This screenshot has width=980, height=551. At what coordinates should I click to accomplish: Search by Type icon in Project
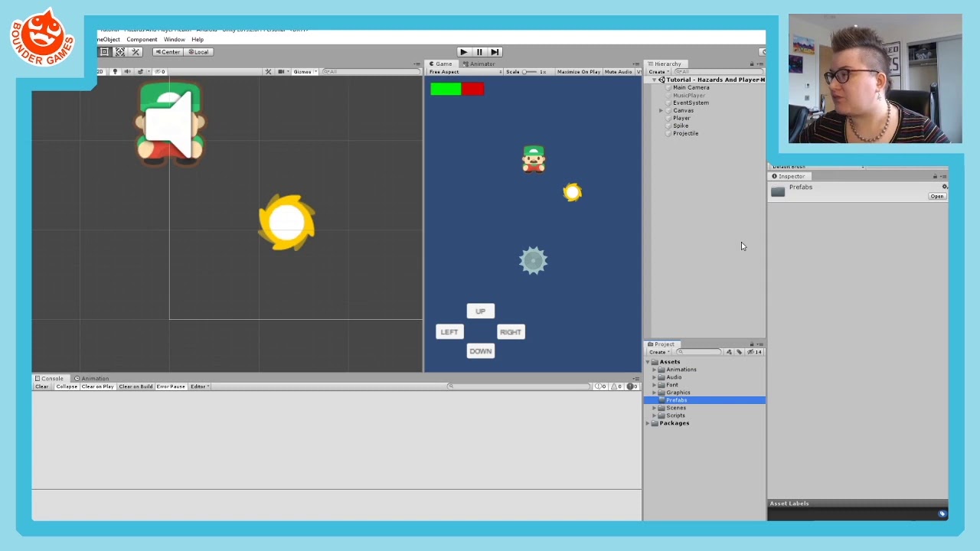tap(729, 352)
